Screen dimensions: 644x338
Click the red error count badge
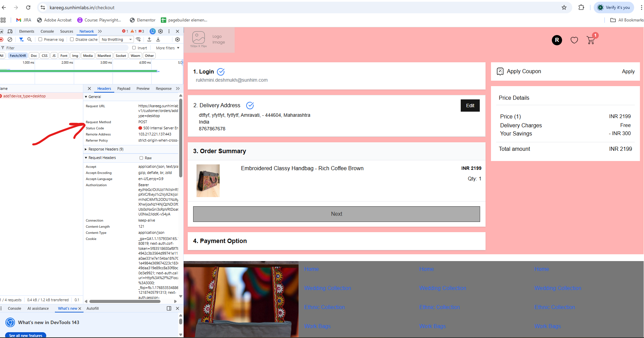pyautogui.click(x=125, y=31)
